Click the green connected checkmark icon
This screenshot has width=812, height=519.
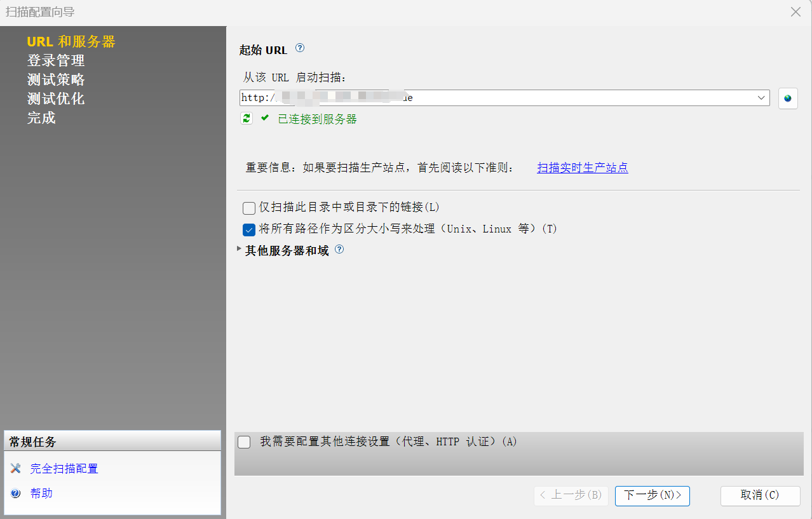point(265,118)
